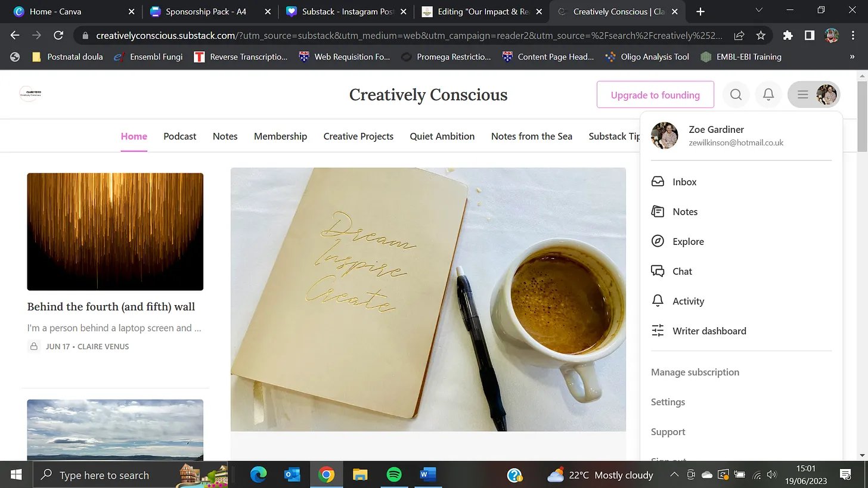Open Outlook from the taskbar
This screenshot has width=868, height=488.
[292, 475]
